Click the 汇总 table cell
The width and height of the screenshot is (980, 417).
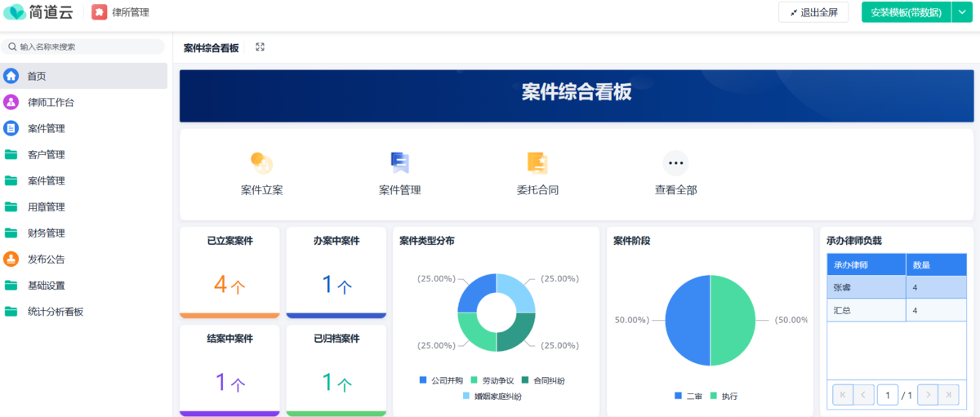tap(866, 310)
